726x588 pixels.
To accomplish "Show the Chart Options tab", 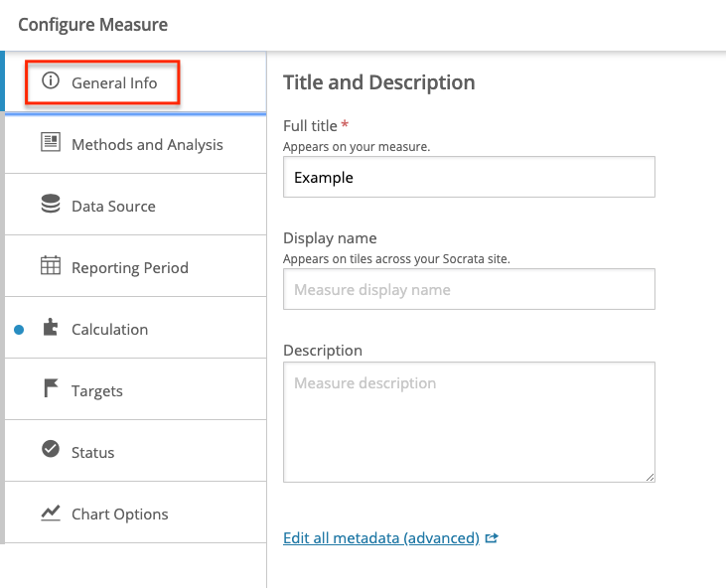I will click(135, 513).
